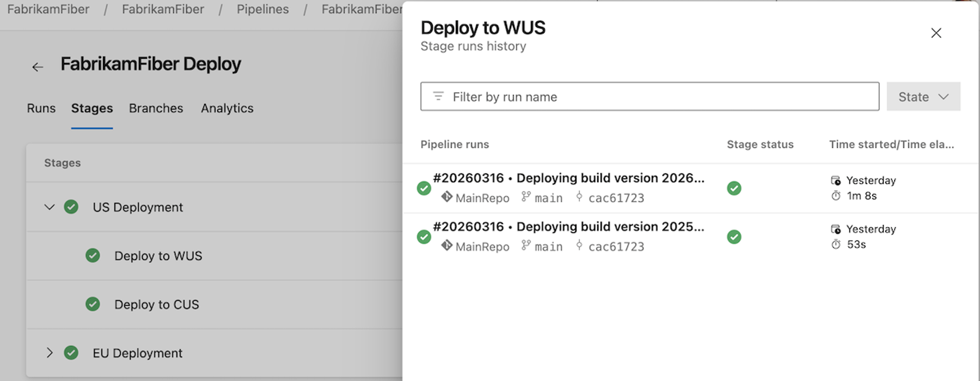This screenshot has height=381, width=980.
Task: Click the Stage status column header
Action: [x=760, y=144]
